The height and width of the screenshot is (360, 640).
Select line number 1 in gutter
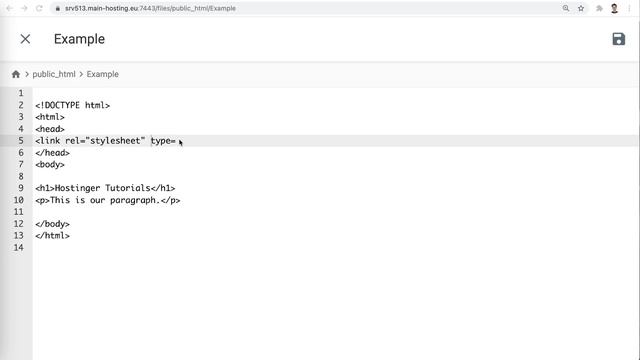click(x=21, y=93)
